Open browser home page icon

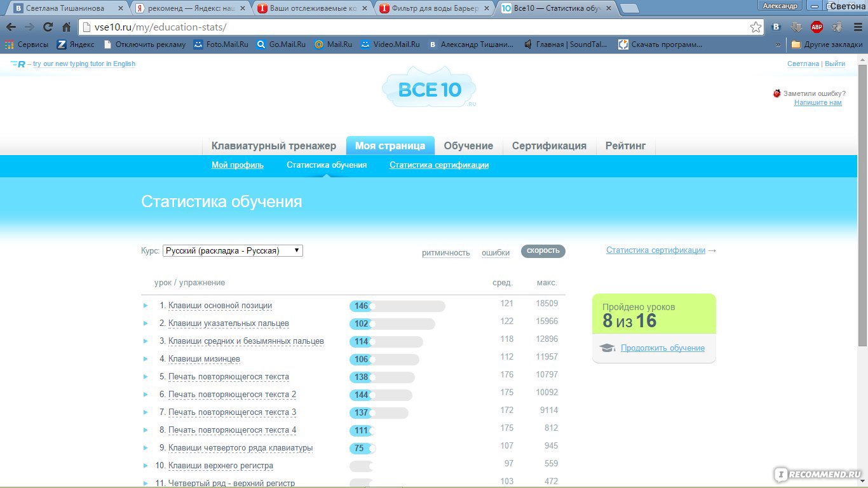coord(66,27)
